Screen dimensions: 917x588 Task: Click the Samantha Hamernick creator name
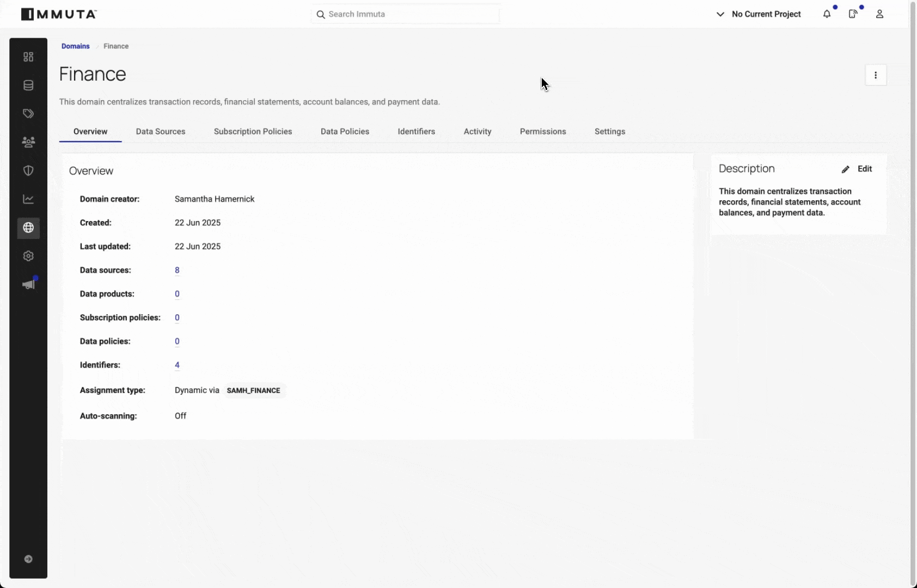coord(215,199)
